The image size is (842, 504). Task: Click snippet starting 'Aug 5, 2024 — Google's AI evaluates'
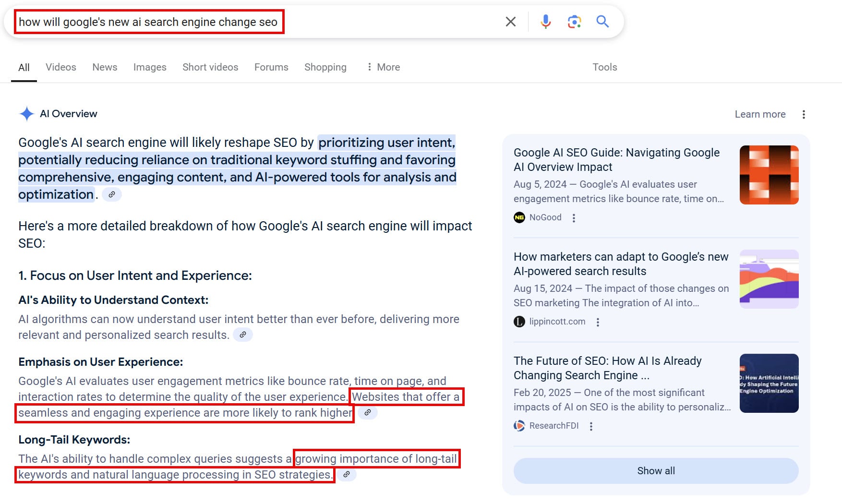pos(619,192)
